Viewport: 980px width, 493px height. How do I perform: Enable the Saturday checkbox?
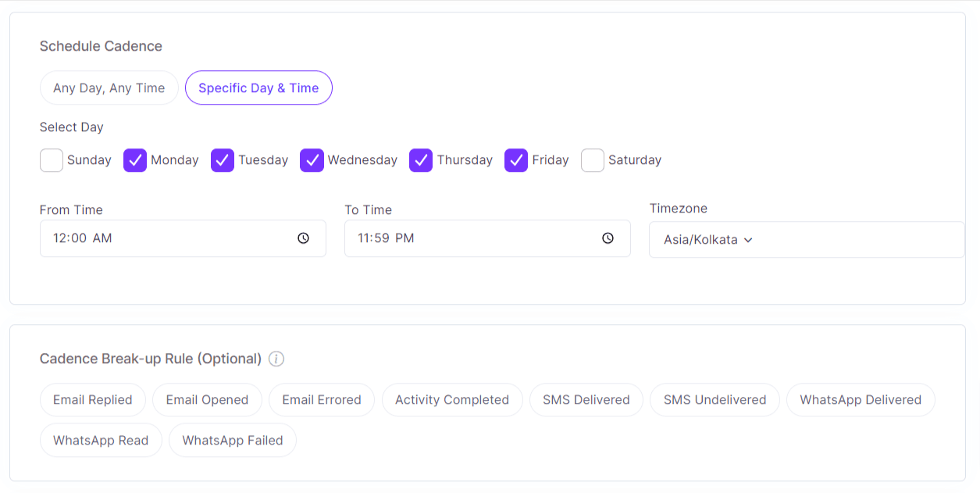pyautogui.click(x=592, y=159)
